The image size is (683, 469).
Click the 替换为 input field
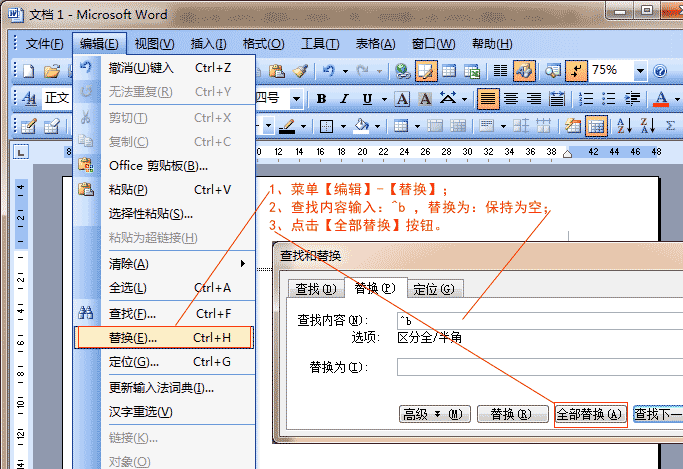point(540,367)
